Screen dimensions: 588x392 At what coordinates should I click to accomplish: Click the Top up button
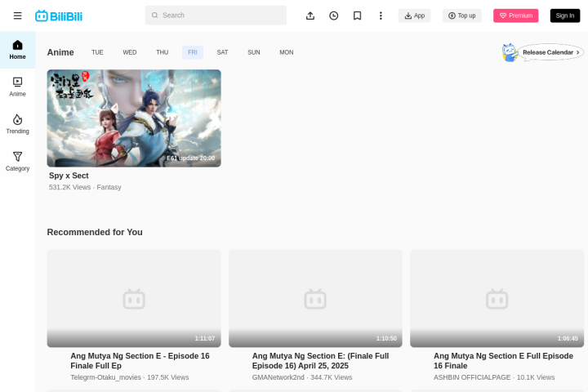(462, 16)
